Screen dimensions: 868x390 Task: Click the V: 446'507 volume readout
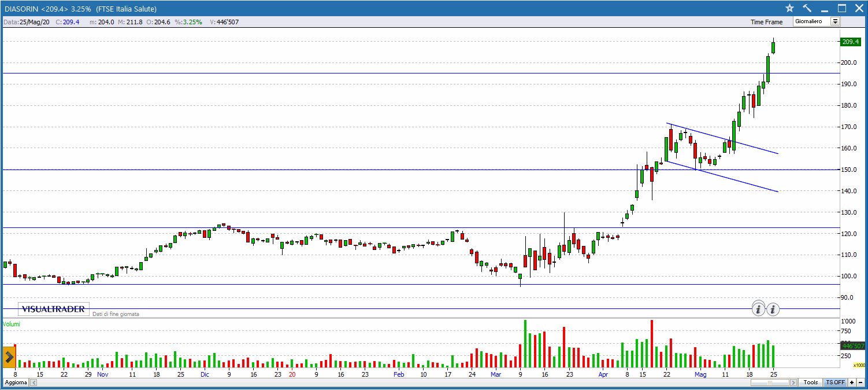224,22
